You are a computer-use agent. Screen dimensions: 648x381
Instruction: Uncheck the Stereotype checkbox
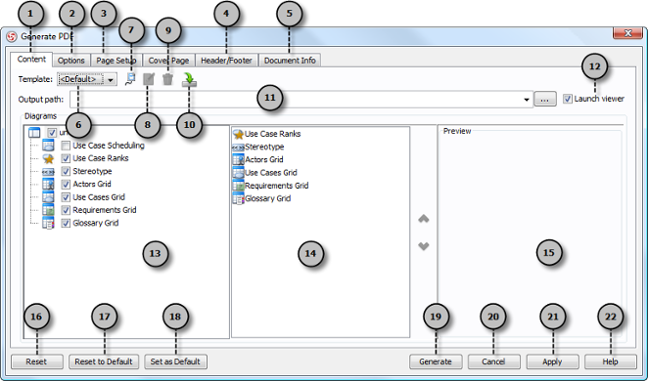(66, 171)
